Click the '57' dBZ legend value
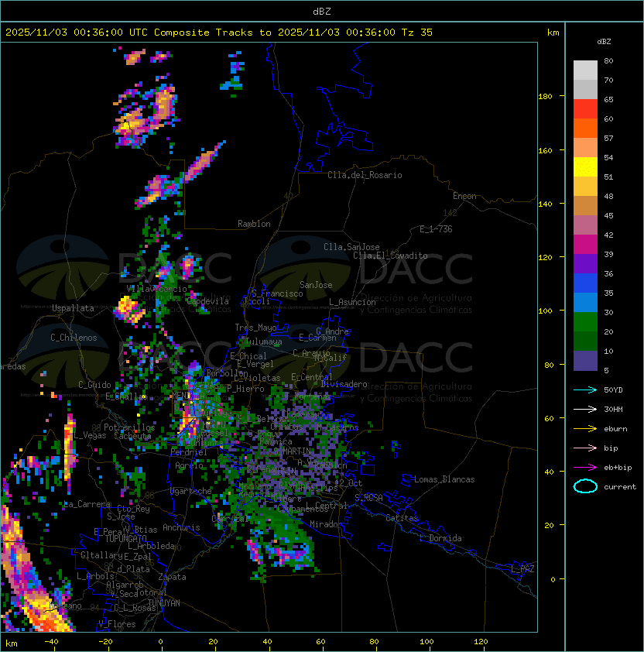 point(608,138)
